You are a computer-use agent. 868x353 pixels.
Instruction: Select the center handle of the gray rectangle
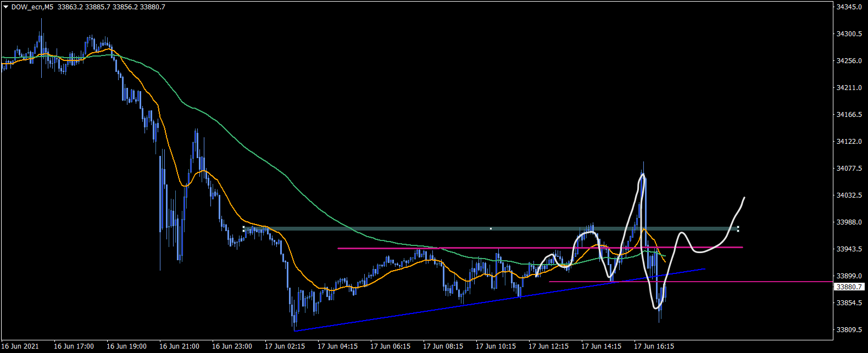[x=491, y=228]
